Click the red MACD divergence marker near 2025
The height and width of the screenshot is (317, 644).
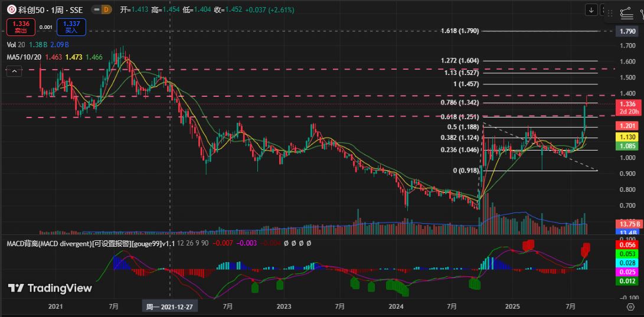(x=528, y=244)
